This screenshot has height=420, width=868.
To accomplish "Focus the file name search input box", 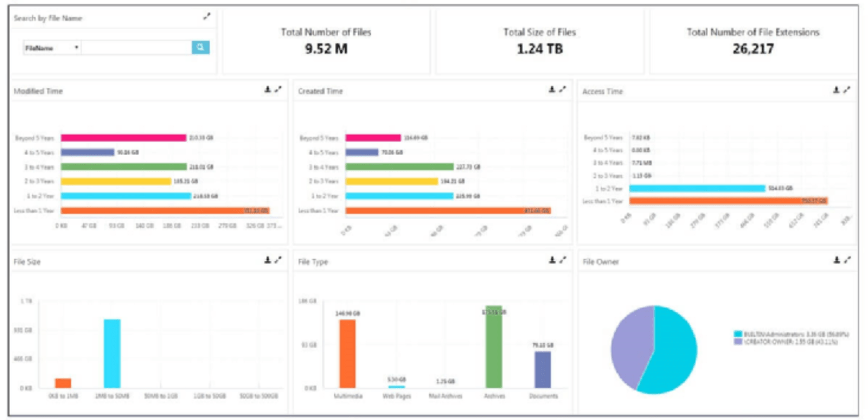I will click(x=136, y=47).
